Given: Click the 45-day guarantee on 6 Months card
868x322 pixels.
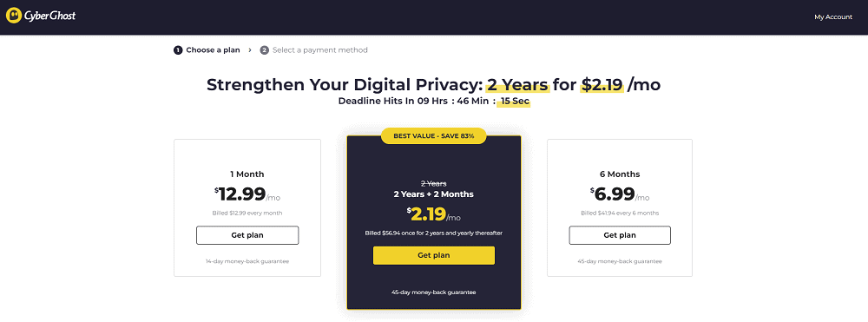Looking at the screenshot, I should [620, 261].
